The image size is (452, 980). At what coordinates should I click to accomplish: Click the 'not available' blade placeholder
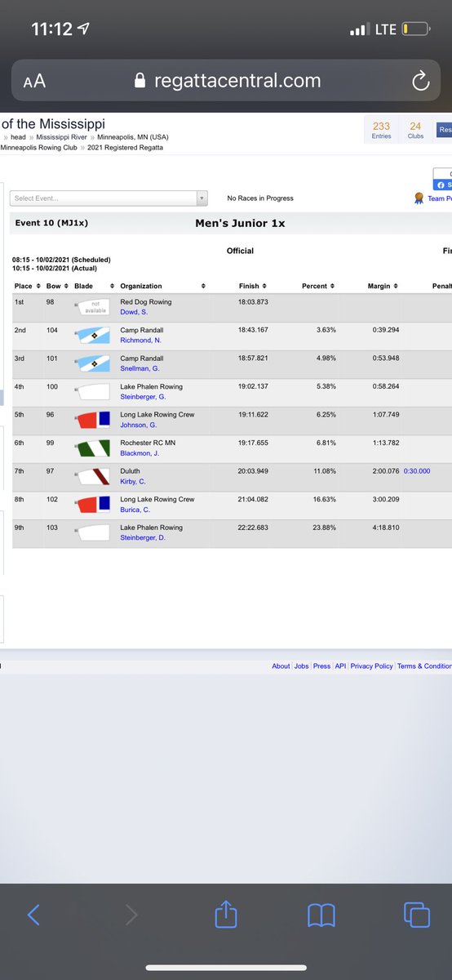point(93,307)
